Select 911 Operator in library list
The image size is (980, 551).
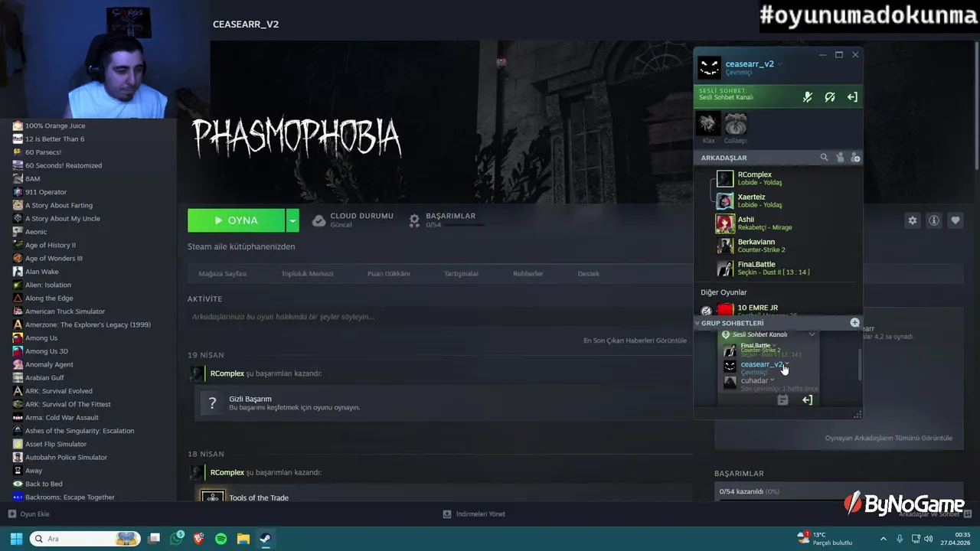click(46, 192)
